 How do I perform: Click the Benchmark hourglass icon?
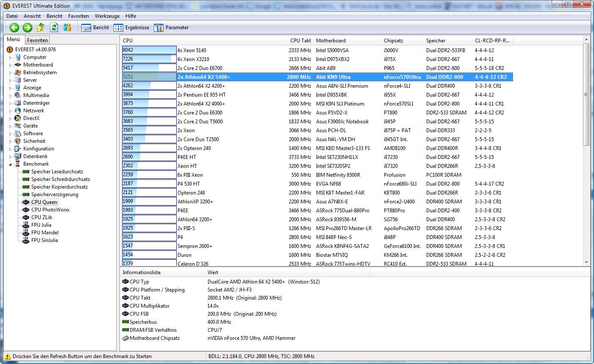18,164
